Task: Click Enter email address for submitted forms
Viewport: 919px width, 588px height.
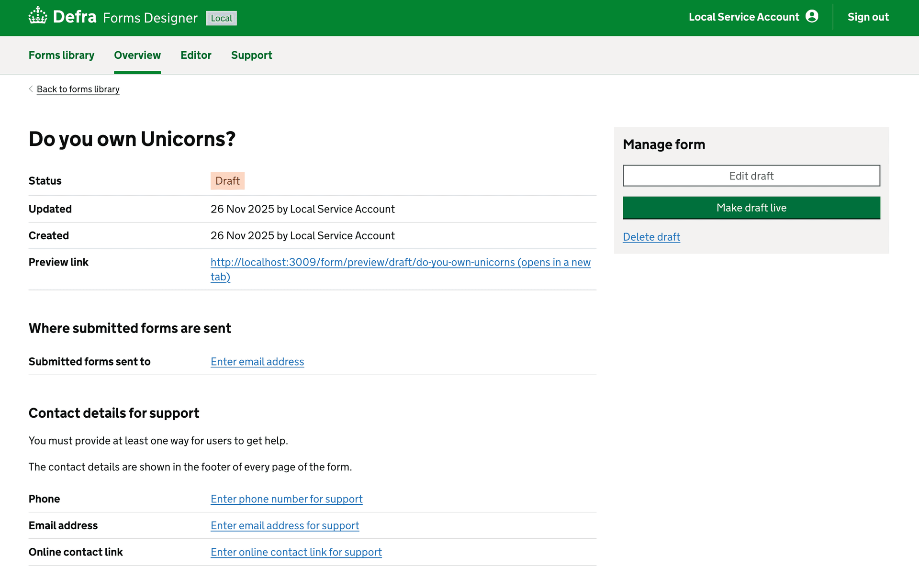Action: 257,362
